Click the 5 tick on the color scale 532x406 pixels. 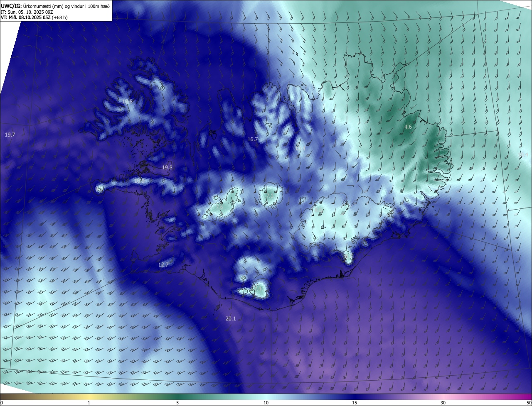[177, 403]
